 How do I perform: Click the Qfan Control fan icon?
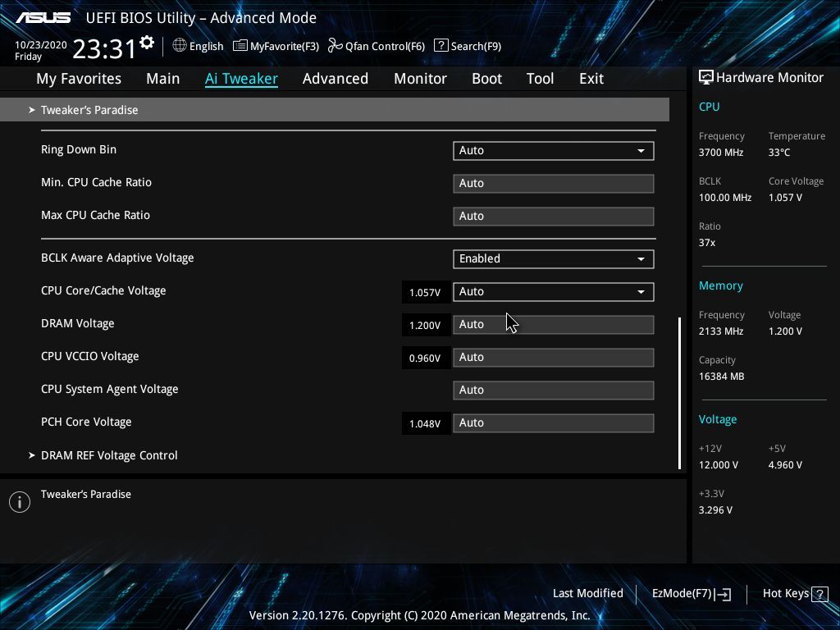336,46
